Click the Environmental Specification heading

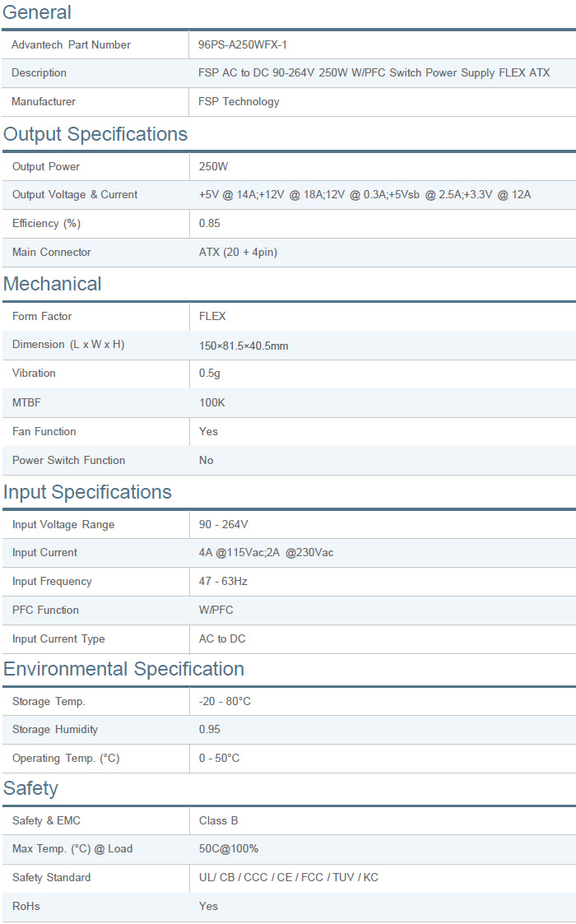click(123, 669)
